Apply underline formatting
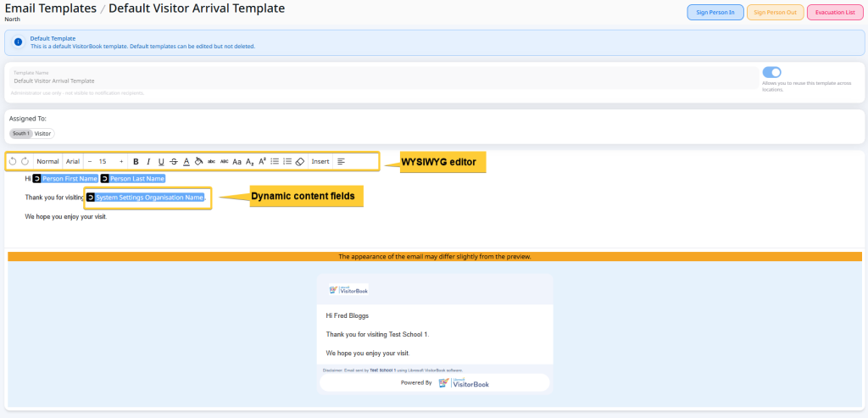Screen dimensions: 868x418 pos(161,161)
